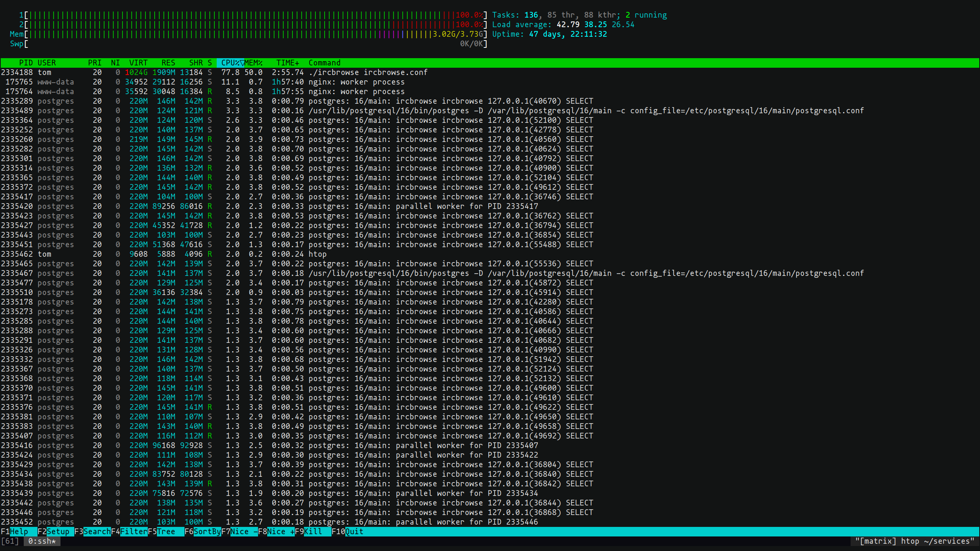Select tmux window tab 0:ssh
This screenshot has width=980, height=551.
tap(42, 541)
